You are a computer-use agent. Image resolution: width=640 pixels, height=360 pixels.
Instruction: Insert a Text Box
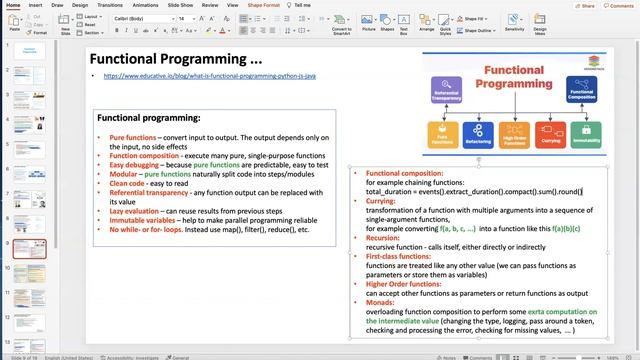click(404, 24)
